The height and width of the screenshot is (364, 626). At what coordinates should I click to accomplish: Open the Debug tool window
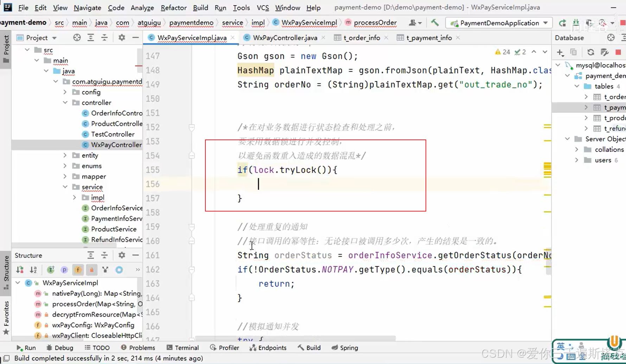click(x=60, y=347)
